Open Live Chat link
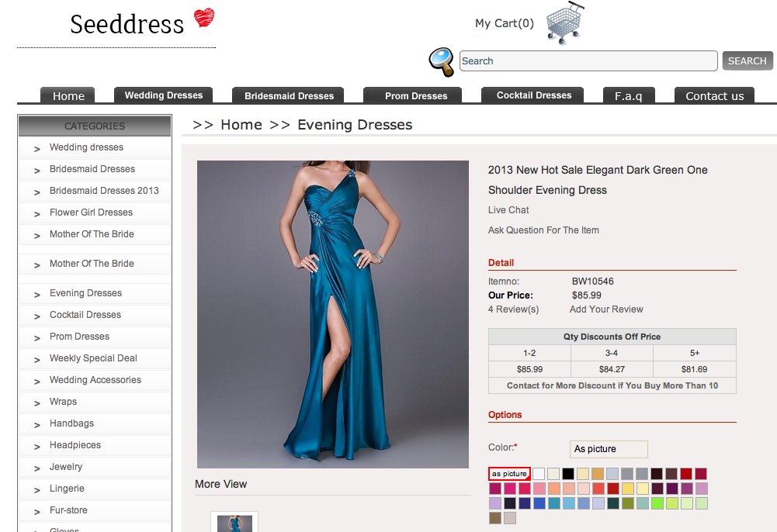The image size is (777, 532). tap(508, 210)
